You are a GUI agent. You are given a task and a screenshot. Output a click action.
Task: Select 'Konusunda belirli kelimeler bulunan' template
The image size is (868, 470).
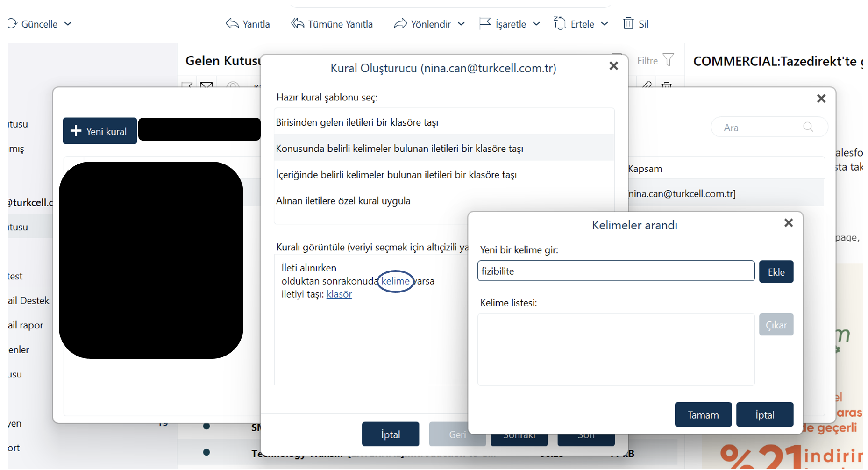tap(444, 148)
